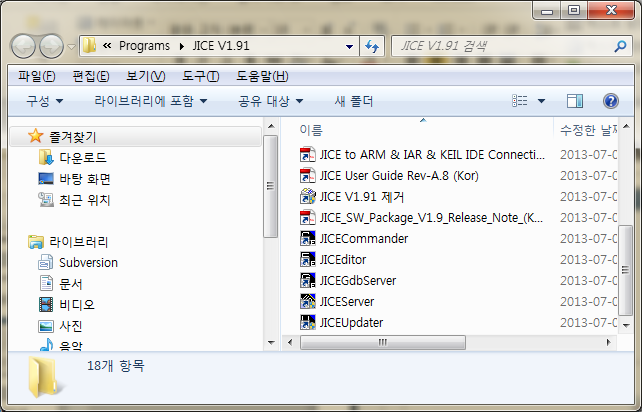Select the JICEditor shortcut icon

pos(307,259)
